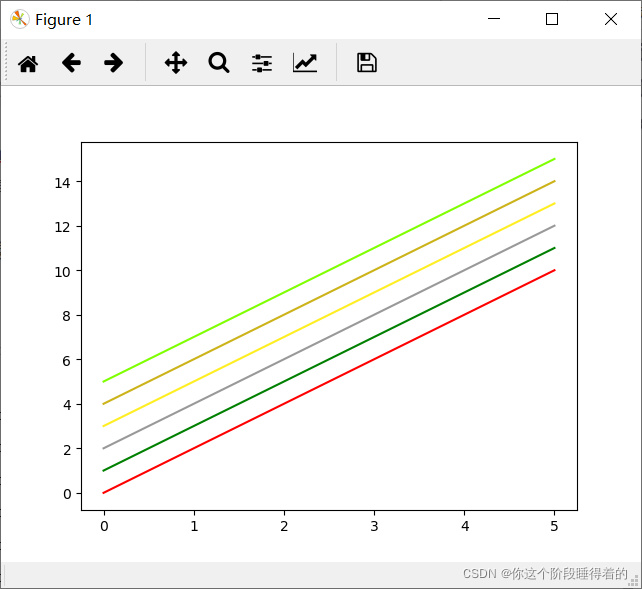642x589 pixels.
Task: Save the figure to file
Action: [367, 63]
